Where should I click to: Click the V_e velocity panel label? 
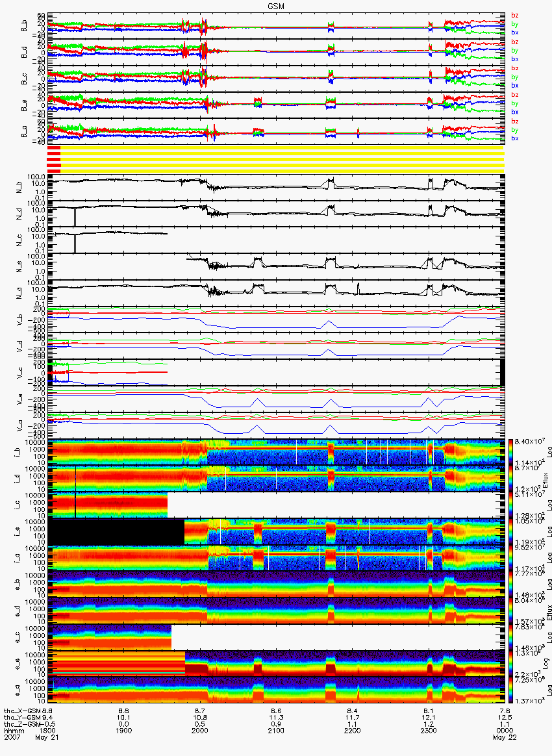click(x=19, y=399)
